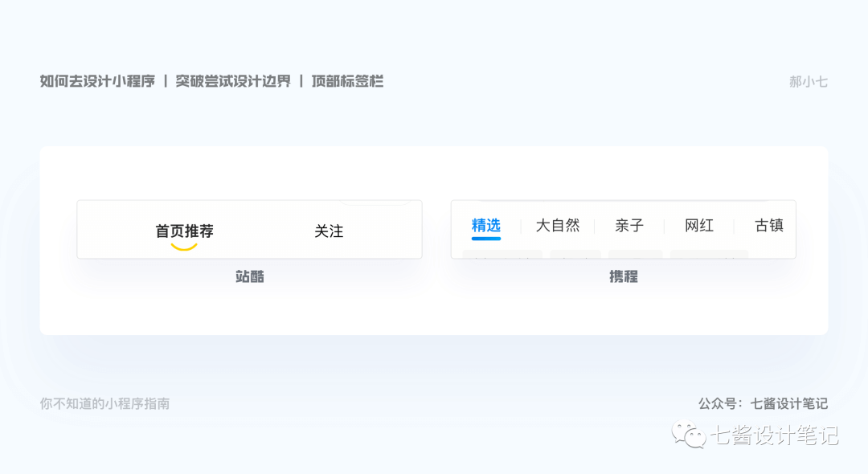Click the text 公众号：七酱设计笔记
The image size is (868, 474).
pyautogui.click(x=763, y=404)
